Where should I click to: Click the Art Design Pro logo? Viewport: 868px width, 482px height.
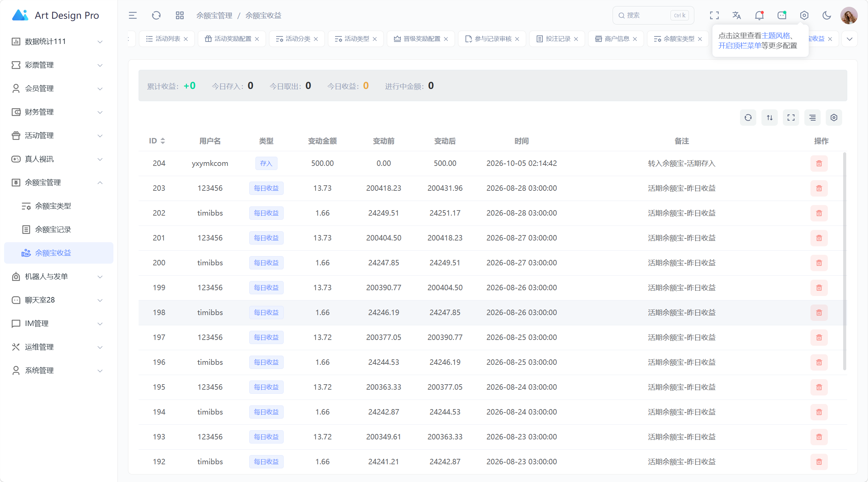(56, 15)
